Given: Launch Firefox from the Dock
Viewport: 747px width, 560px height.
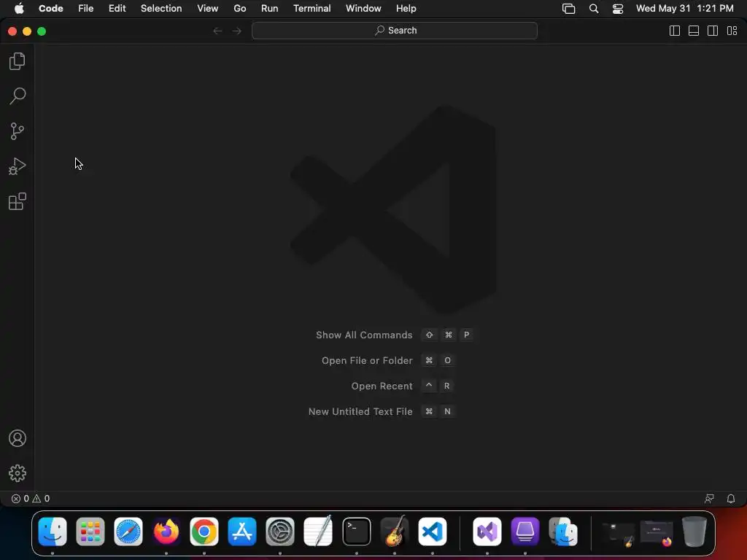Looking at the screenshot, I should tap(166, 532).
